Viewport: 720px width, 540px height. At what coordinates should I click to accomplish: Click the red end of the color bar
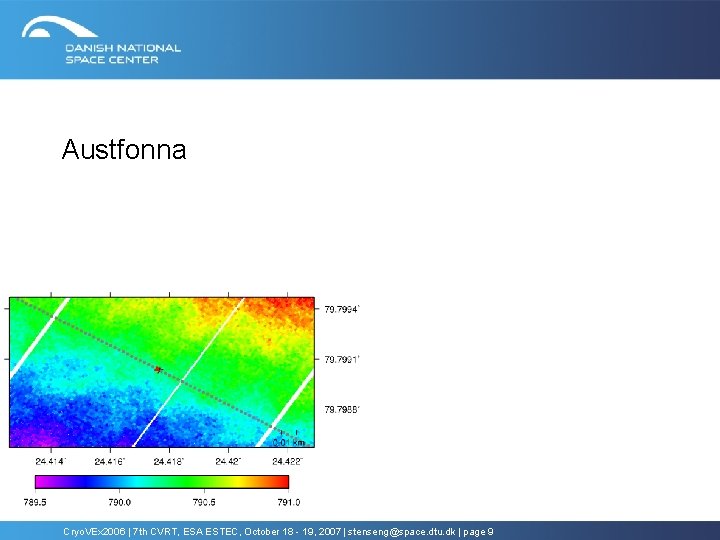pyautogui.click(x=281, y=482)
